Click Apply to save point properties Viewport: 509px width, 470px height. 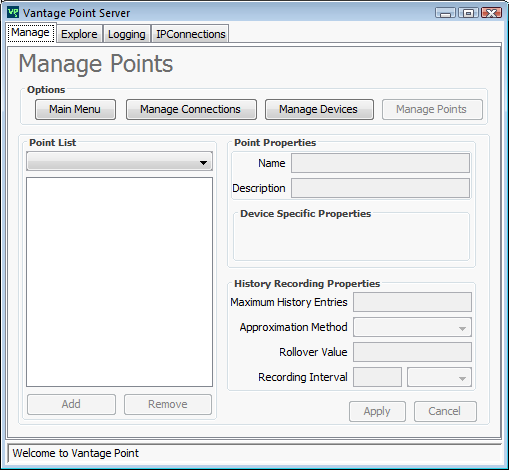[x=377, y=411]
